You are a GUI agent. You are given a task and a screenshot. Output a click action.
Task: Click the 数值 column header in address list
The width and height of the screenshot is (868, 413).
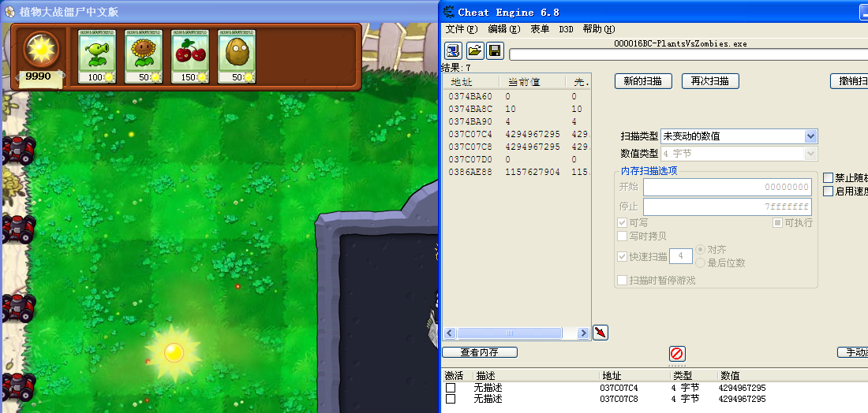793,376
